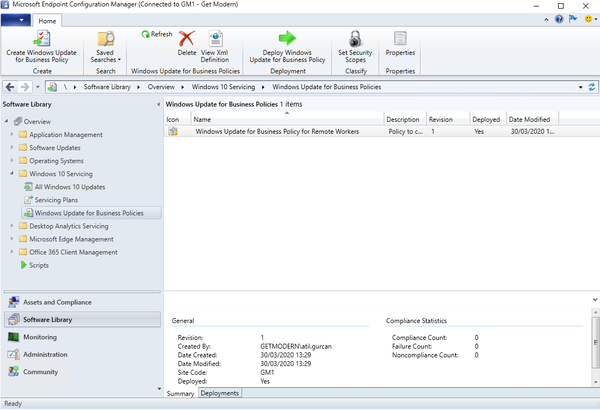Click Overview in the breadcrumb
Image resolution: width=600 pixels, height=410 pixels.
[161, 87]
